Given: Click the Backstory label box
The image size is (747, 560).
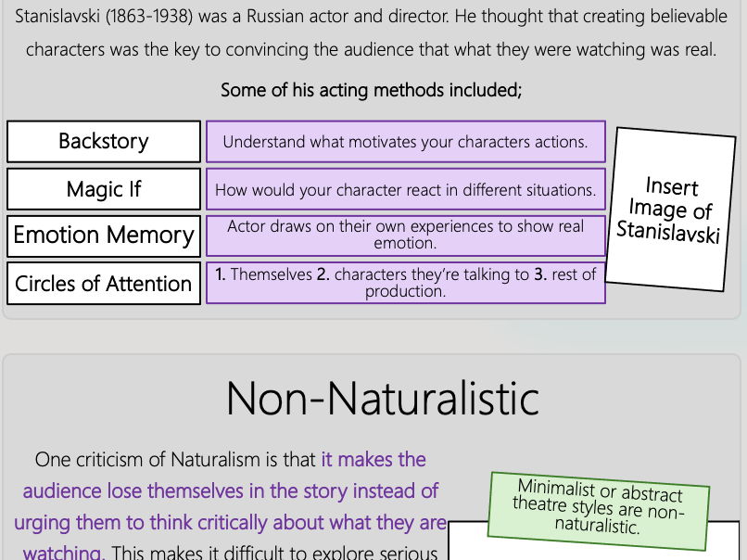Looking at the screenshot, I should pos(104,142).
